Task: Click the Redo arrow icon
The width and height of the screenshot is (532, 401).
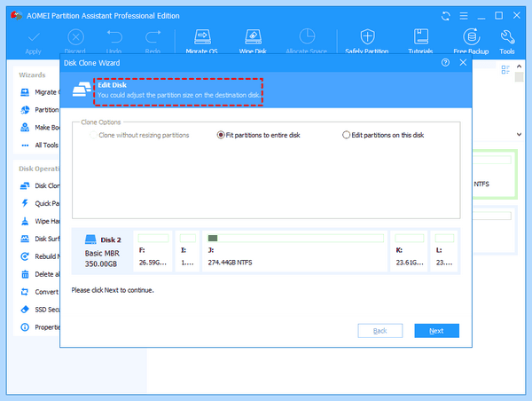Action: coord(153,36)
